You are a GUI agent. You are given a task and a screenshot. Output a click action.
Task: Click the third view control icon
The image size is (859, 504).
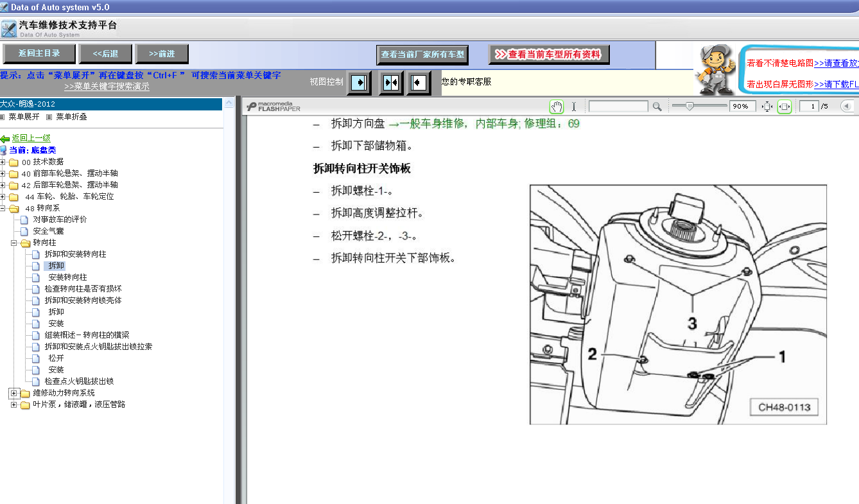(419, 83)
